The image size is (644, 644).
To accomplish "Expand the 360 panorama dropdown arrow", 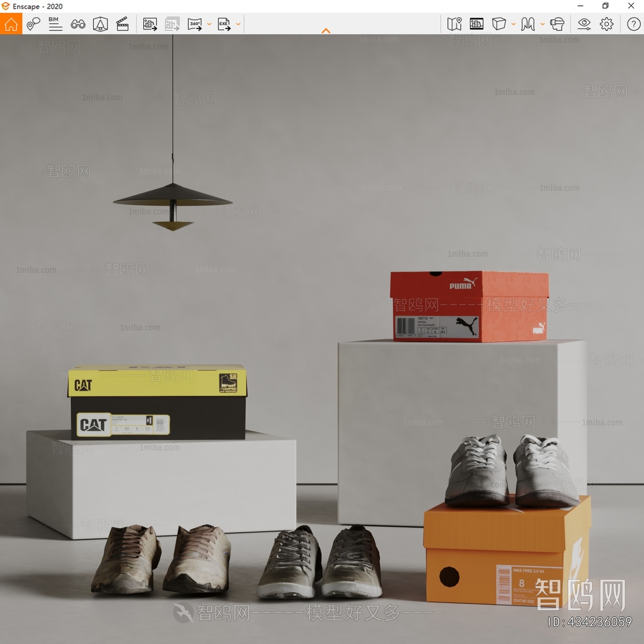I will 209,24.
